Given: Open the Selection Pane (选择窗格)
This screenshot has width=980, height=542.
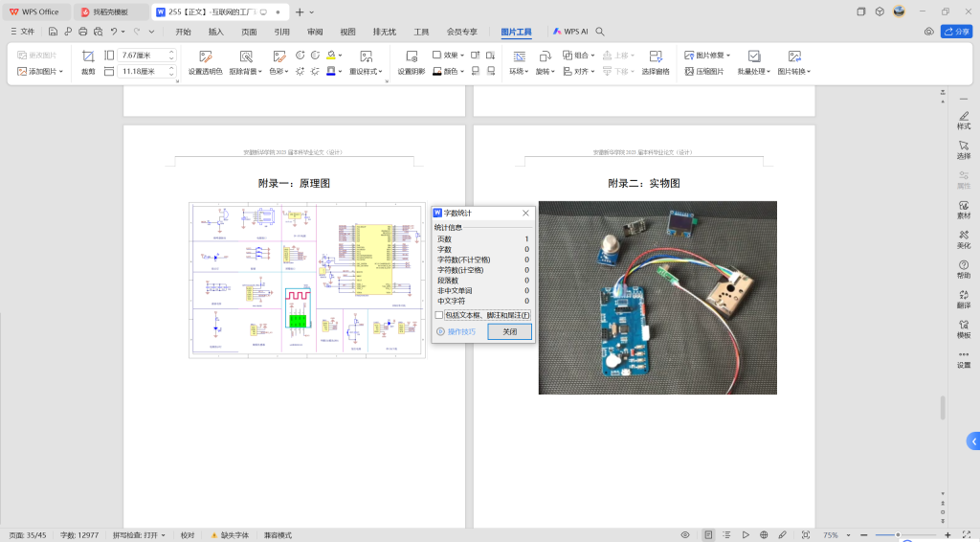Looking at the screenshot, I should tap(655, 62).
